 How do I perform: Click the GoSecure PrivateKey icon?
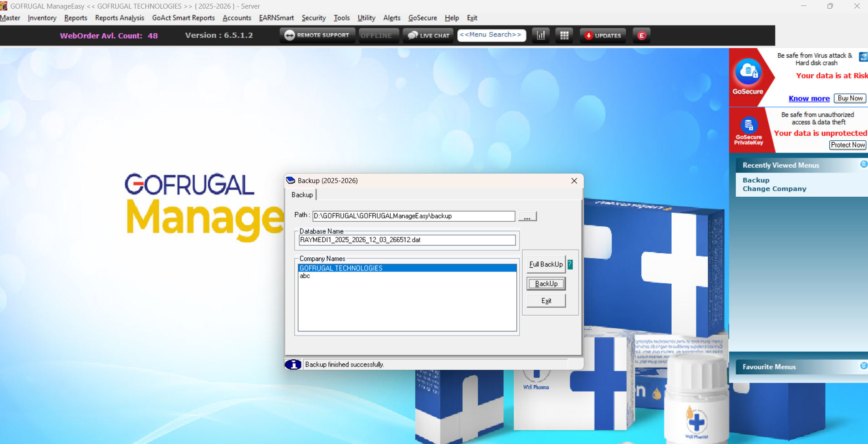749,125
